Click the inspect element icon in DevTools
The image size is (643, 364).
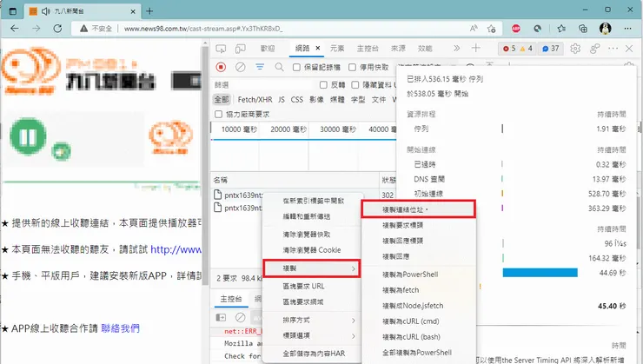coord(221,49)
